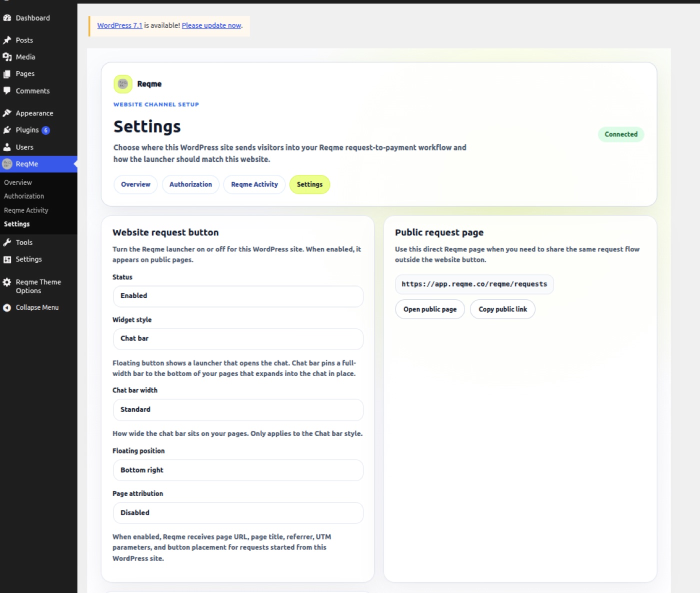Open Reqme Activity in sidebar submenu
Screen dimensions: 700x593
tap(26, 210)
